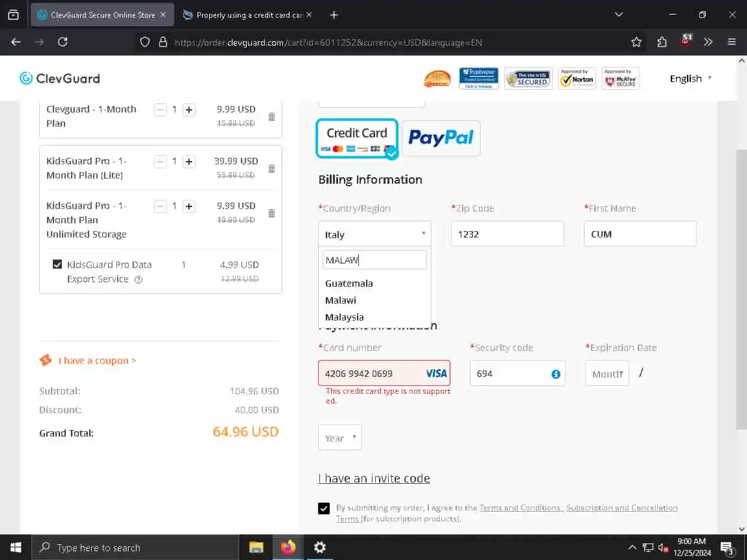Open English language selector

click(691, 78)
